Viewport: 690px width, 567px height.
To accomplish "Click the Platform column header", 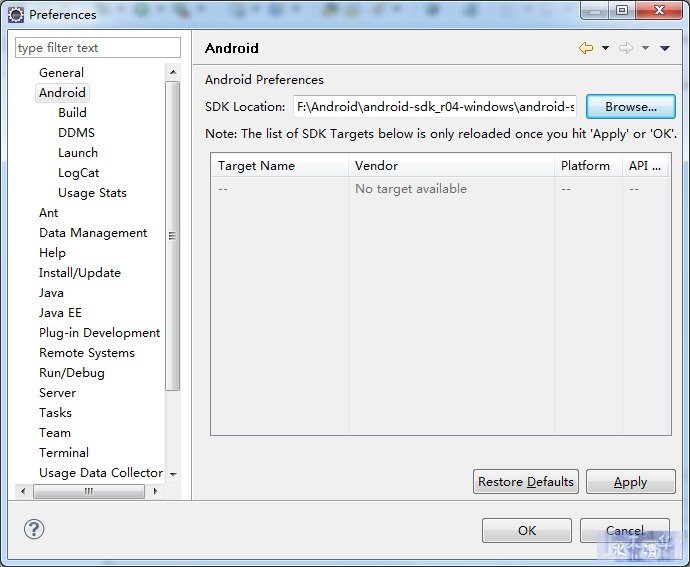I will [x=588, y=166].
